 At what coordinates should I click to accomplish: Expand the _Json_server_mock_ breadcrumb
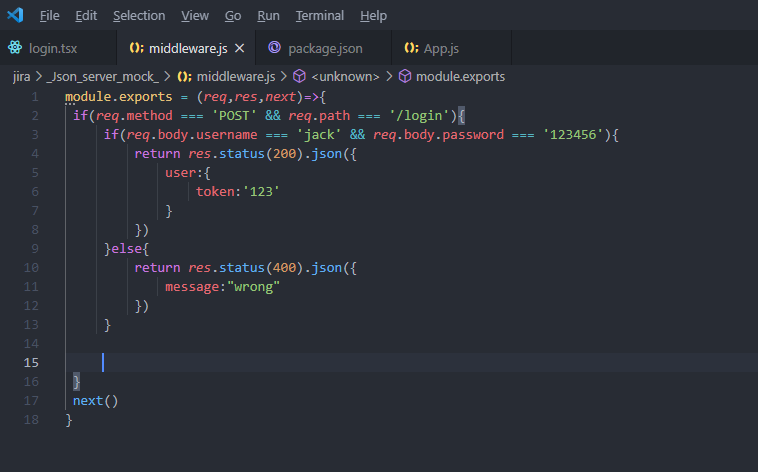click(x=102, y=76)
